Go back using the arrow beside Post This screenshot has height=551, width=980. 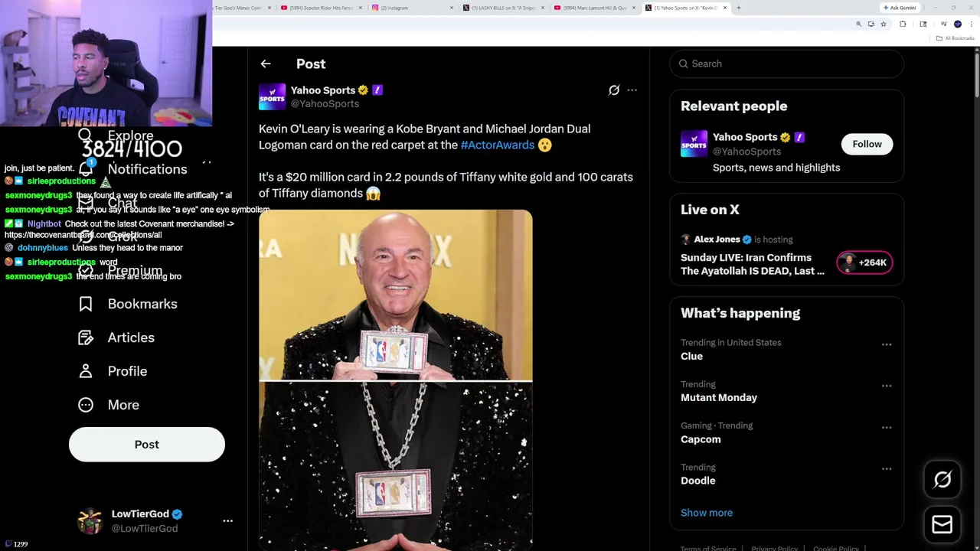[266, 64]
